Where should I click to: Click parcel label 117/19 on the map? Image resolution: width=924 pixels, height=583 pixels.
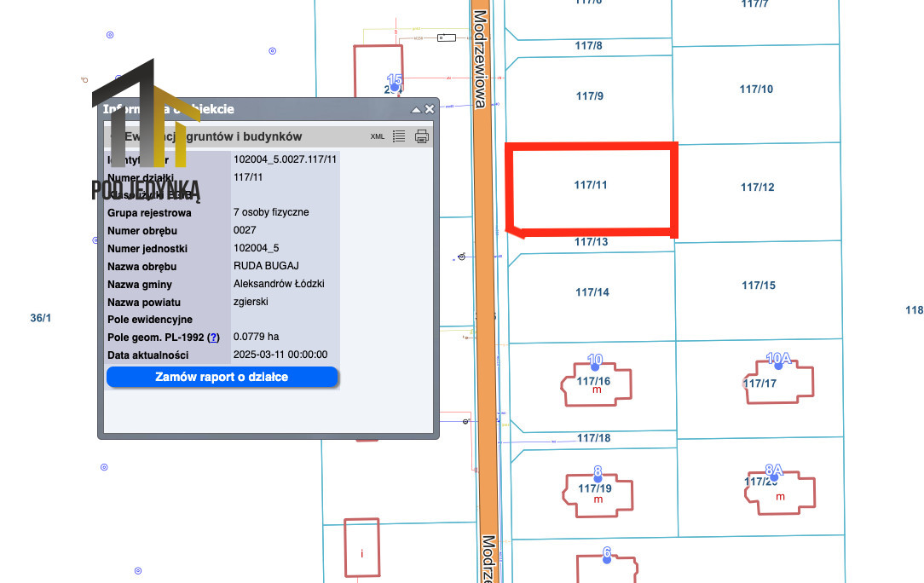[x=595, y=488]
